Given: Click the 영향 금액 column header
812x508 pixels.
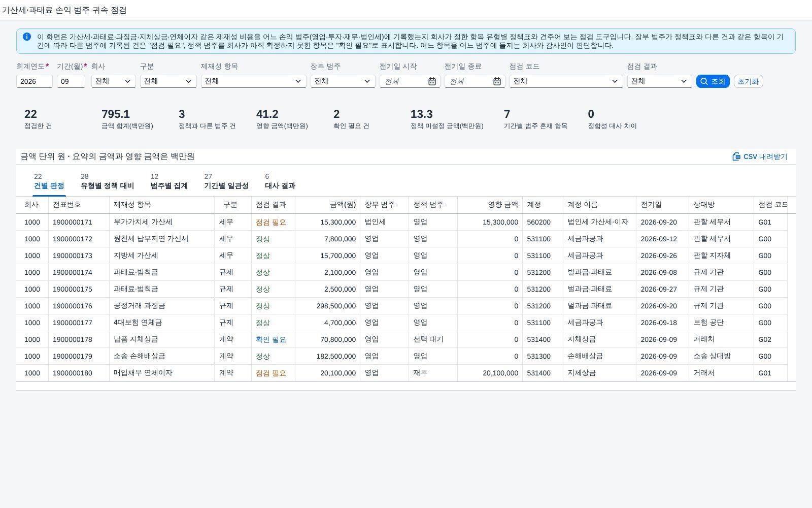Looking at the screenshot, I should pyautogui.click(x=490, y=205).
